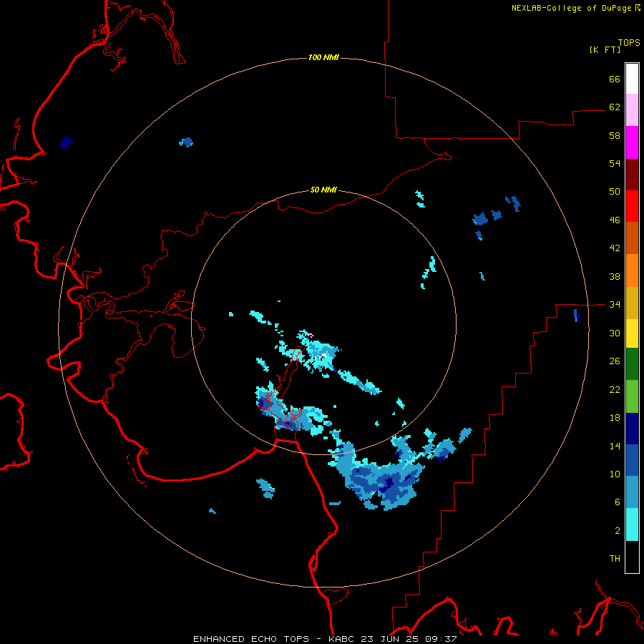Click the medium blue 18 kft swatch

point(632,460)
